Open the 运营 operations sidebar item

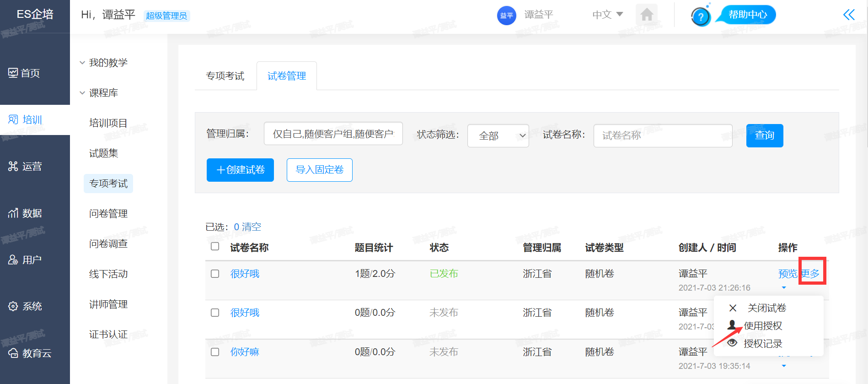point(25,167)
